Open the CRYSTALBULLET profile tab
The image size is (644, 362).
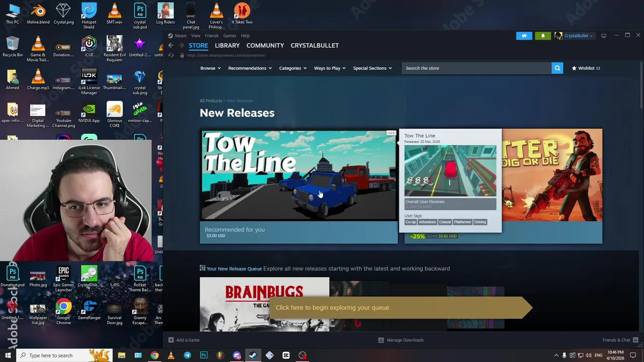tap(314, 45)
